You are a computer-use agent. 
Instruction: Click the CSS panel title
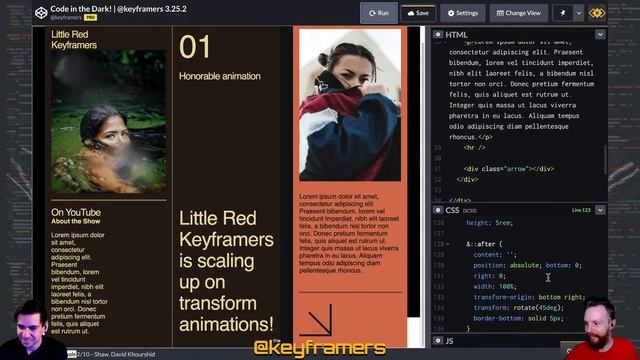coord(452,210)
